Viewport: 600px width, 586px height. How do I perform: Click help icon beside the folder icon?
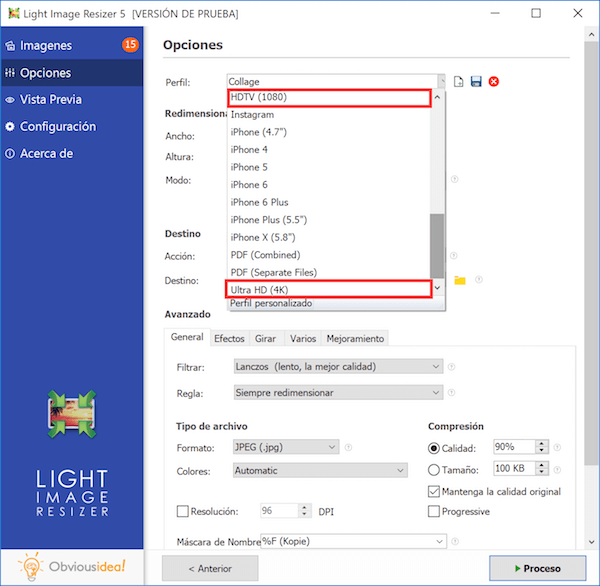click(479, 279)
